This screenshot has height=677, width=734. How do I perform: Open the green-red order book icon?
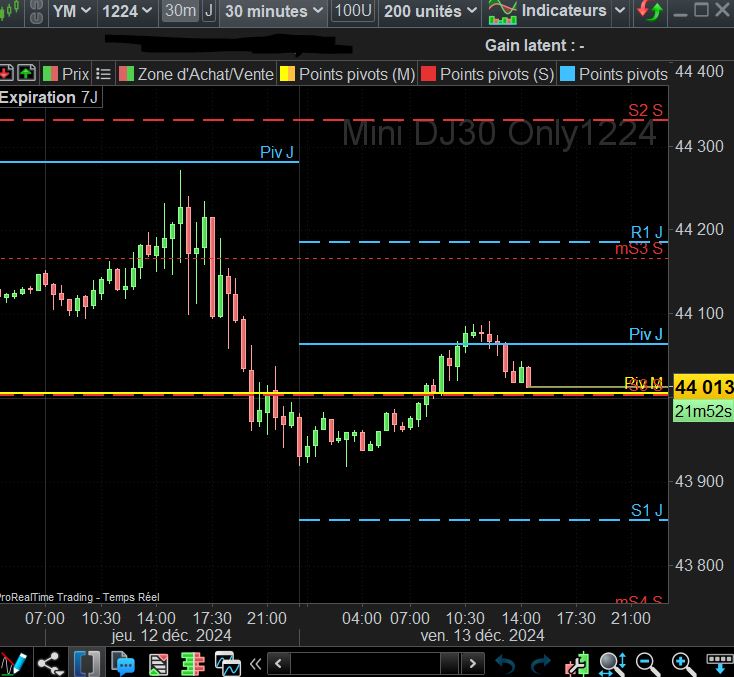pyautogui.click(x=192, y=664)
